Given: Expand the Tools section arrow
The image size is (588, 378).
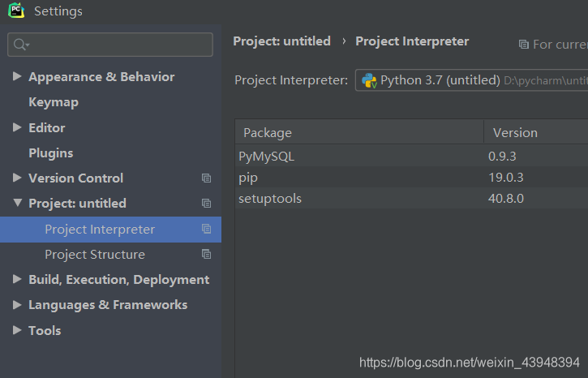Looking at the screenshot, I should [x=17, y=330].
